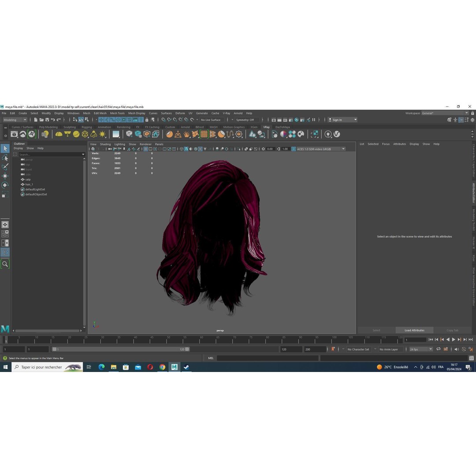The image size is (476, 476).
Task: Click the magnifier search icon in toolbox
Action: [x=5, y=264]
